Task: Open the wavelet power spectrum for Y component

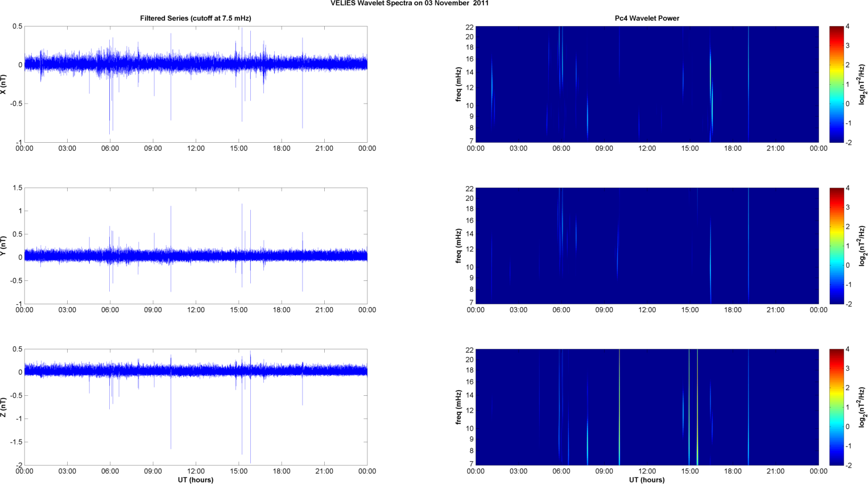Action: (647, 246)
